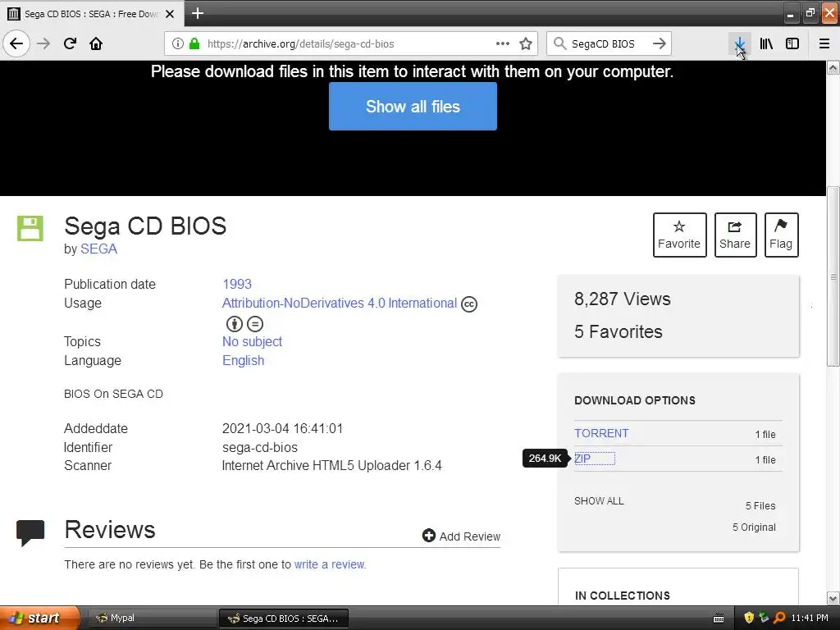This screenshot has height=630, width=840.
Task: Open a new browser tab
Action: [x=197, y=13]
